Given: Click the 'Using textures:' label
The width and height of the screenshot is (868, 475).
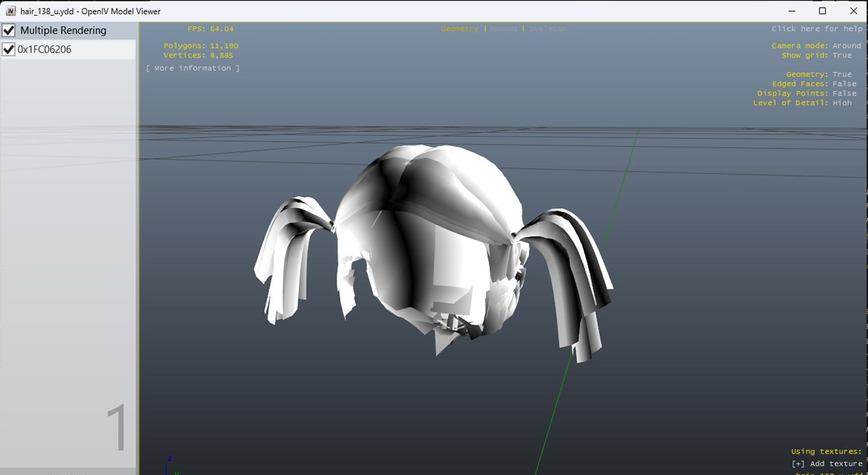Looking at the screenshot, I should 827,451.
